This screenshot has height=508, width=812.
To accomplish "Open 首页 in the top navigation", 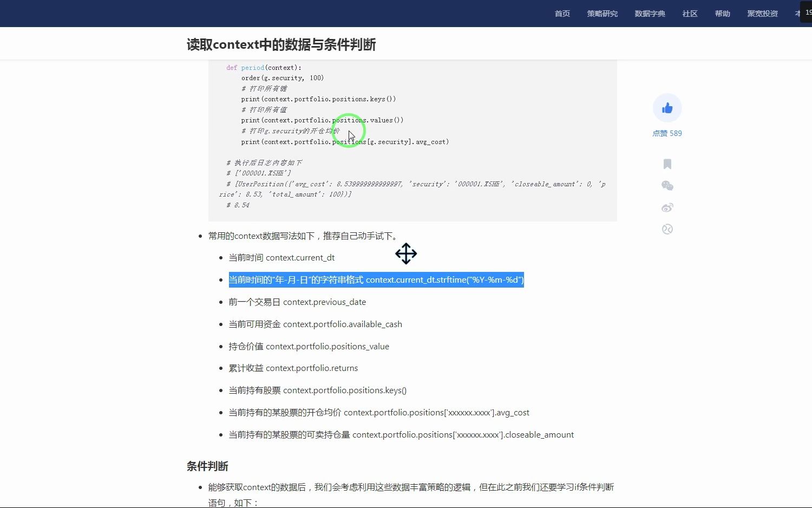I will pos(562,14).
